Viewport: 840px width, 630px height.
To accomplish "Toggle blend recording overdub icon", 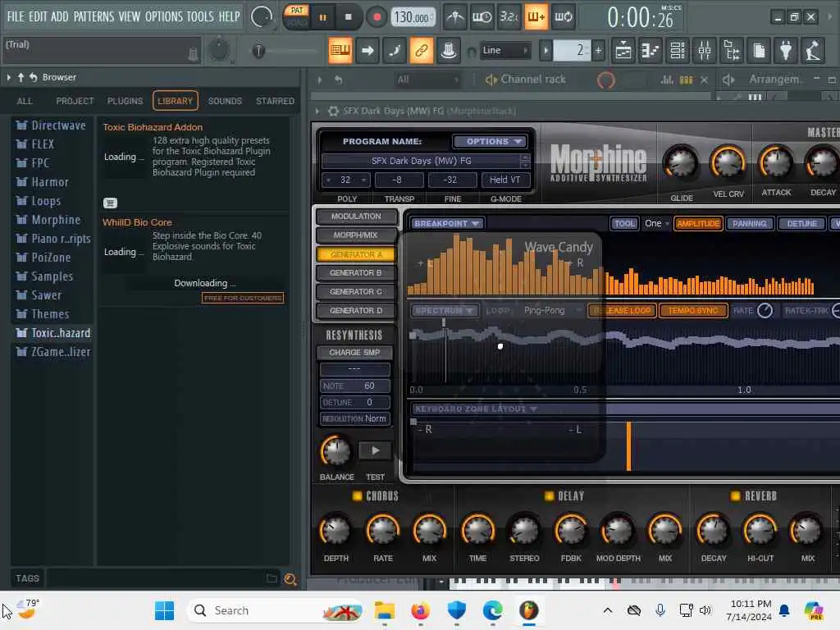I will pos(536,17).
